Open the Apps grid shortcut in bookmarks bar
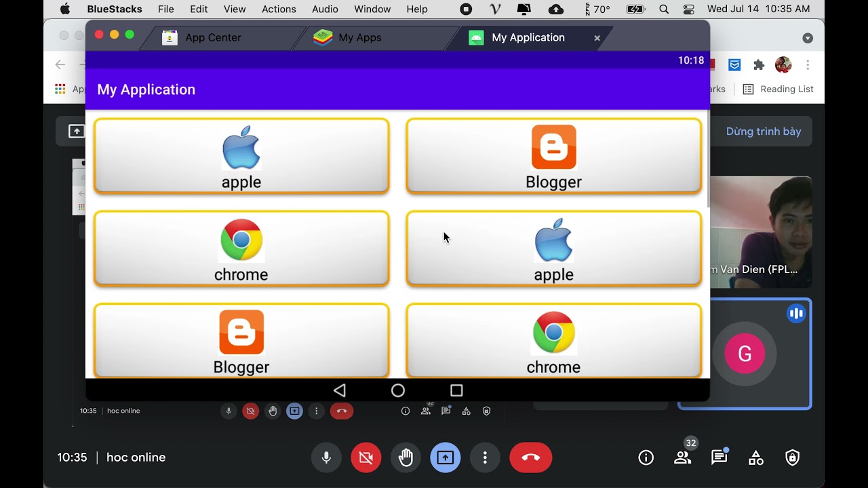The width and height of the screenshot is (868, 488). [60, 89]
